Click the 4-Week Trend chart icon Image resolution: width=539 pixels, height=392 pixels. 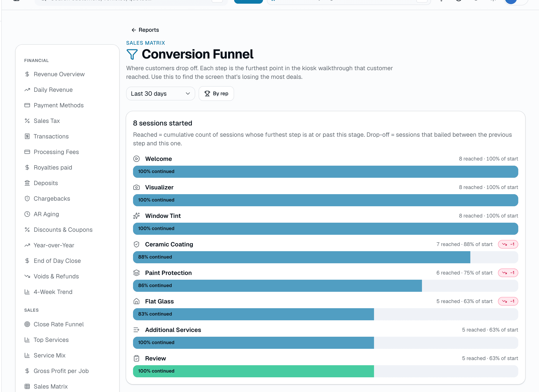click(27, 292)
